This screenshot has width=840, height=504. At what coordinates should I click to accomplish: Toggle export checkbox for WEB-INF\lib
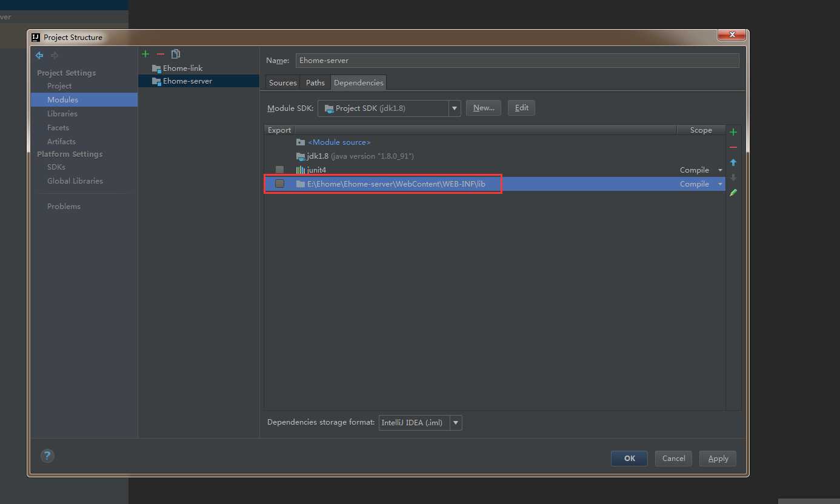[x=279, y=184]
